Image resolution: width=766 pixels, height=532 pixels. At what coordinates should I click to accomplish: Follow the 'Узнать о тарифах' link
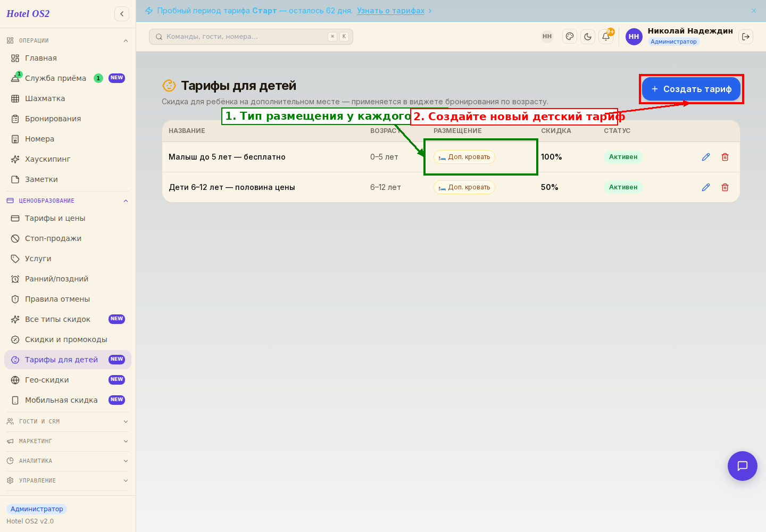point(390,11)
